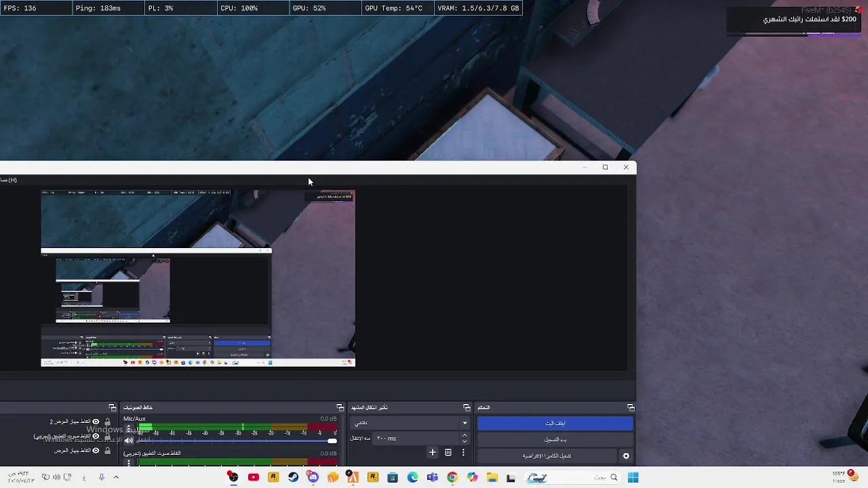
Task: Open YouTube from the taskbar
Action: (x=253, y=477)
